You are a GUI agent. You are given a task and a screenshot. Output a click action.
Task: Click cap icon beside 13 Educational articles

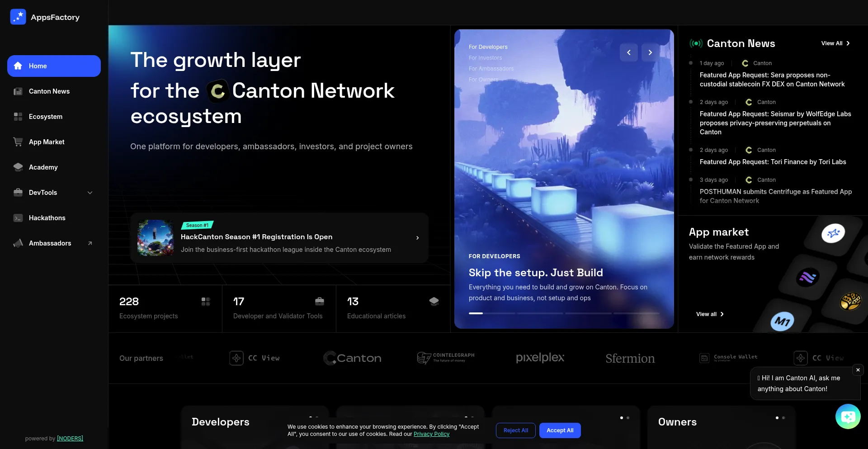coord(434,302)
